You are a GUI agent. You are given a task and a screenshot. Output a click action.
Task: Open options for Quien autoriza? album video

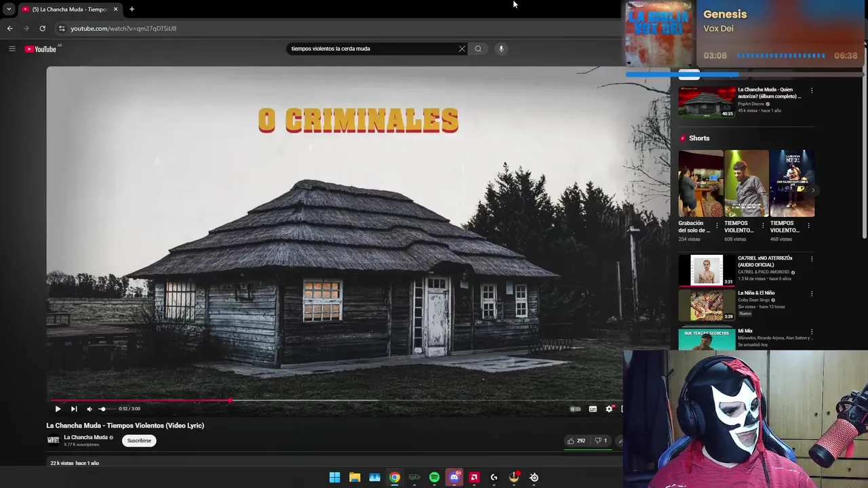812,90
